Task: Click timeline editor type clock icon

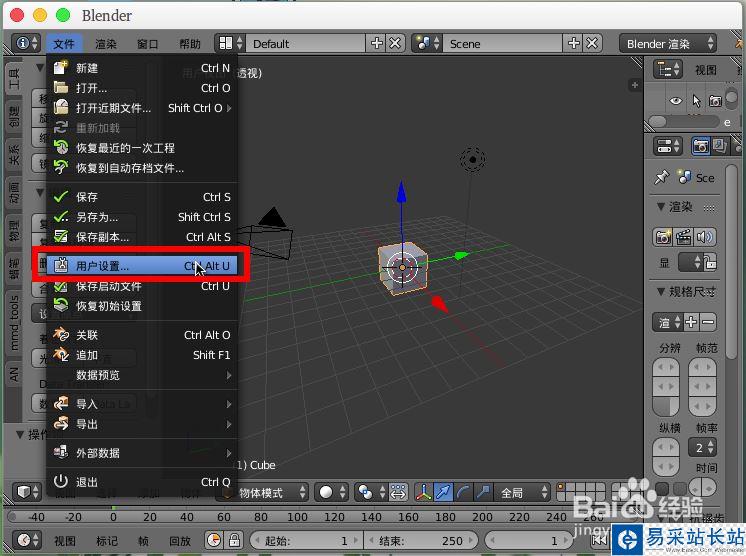Action: click(27, 540)
